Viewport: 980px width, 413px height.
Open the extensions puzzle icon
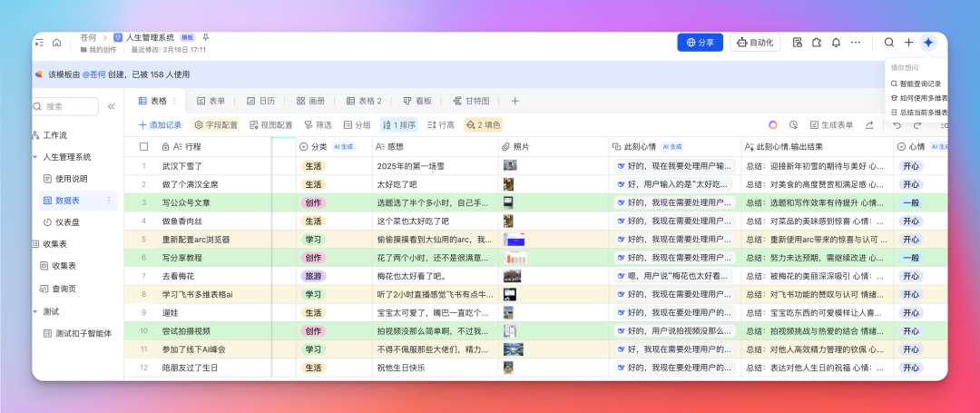click(817, 43)
